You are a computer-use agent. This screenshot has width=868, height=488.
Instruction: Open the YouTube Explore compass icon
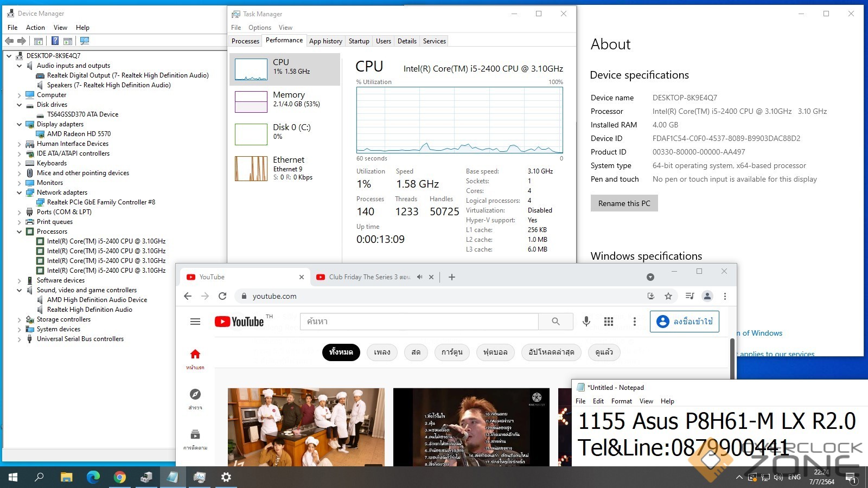coord(195,394)
